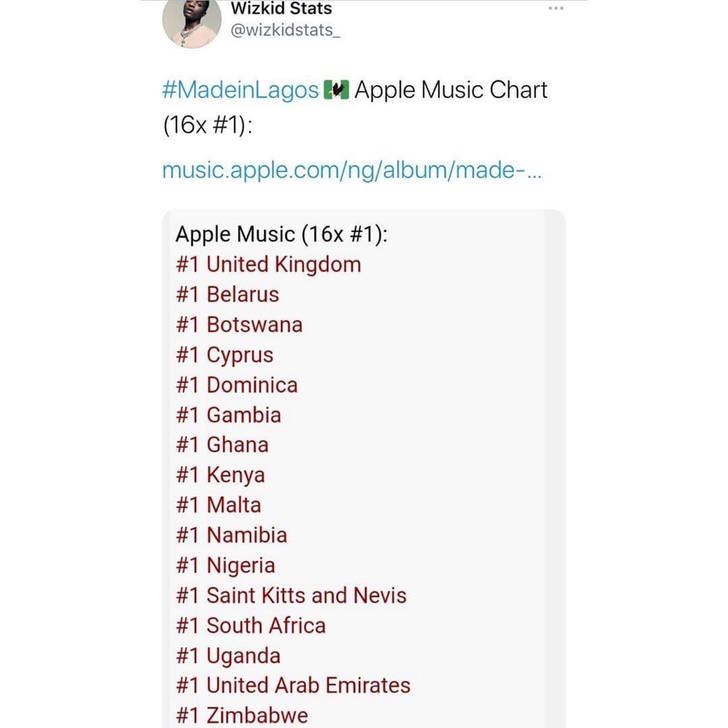Open the @wizkidstats_ handle
Viewport: 728px width, 728px height.
[x=286, y=31]
